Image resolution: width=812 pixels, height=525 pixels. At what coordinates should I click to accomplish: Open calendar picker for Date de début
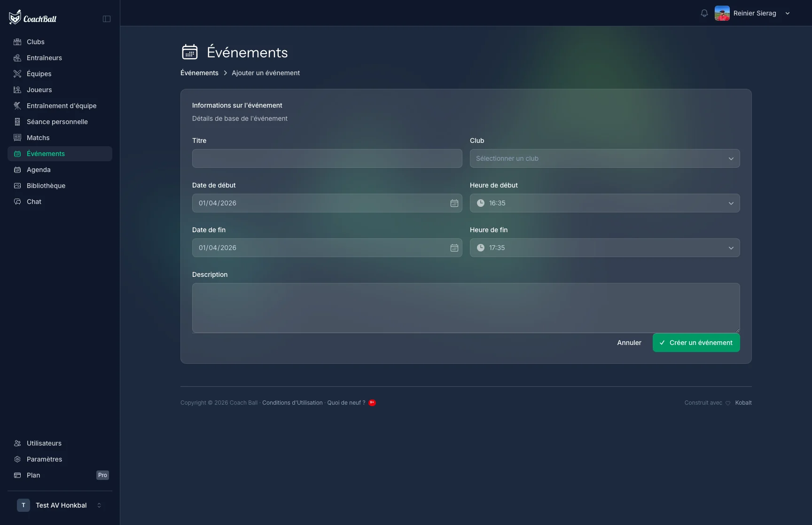pyautogui.click(x=454, y=203)
